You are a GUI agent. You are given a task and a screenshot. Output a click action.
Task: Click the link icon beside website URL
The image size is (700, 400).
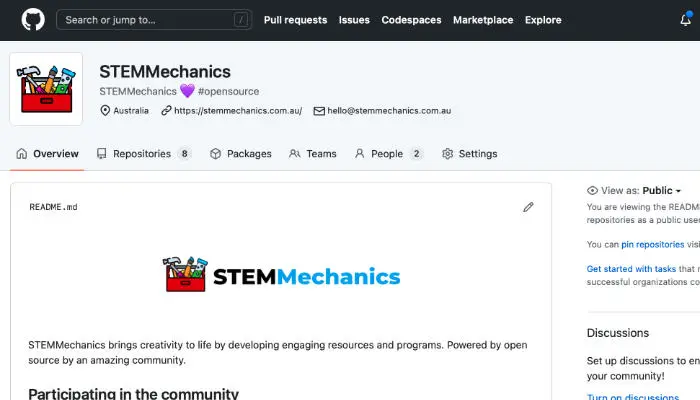(166, 111)
